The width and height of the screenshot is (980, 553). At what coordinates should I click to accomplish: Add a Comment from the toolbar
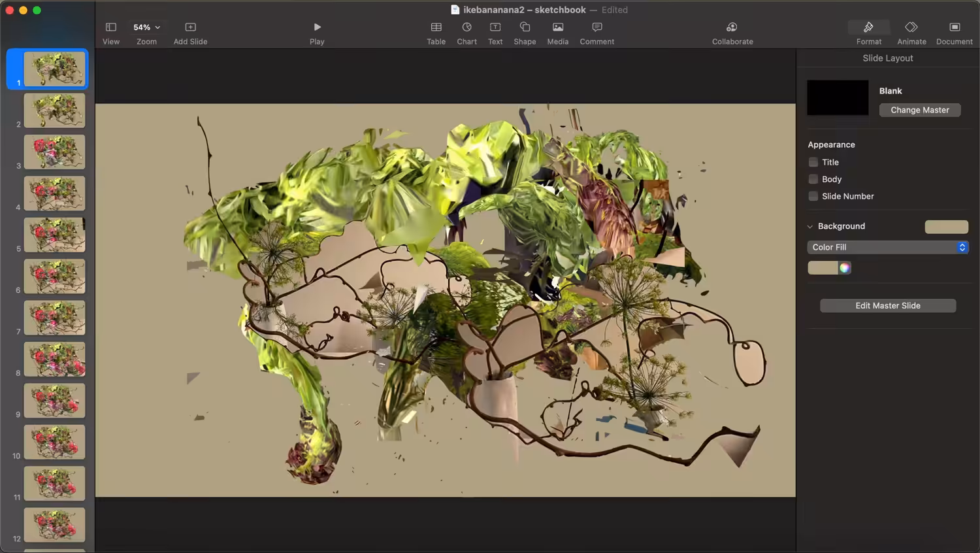click(596, 27)
